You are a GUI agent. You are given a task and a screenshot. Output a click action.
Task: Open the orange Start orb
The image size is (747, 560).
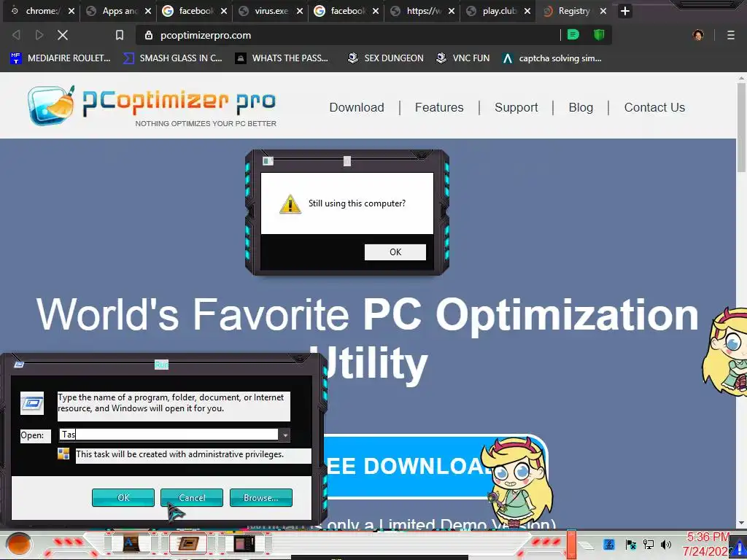tap(18, 544)
